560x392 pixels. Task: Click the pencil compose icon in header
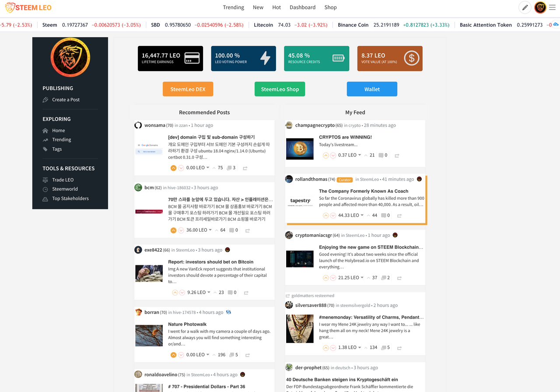coord(525,7)
